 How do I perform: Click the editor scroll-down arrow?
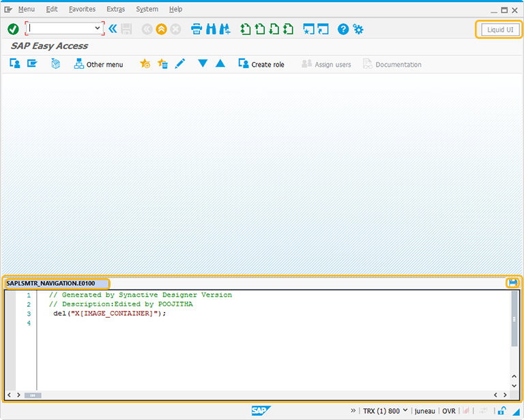pos(514,386)
